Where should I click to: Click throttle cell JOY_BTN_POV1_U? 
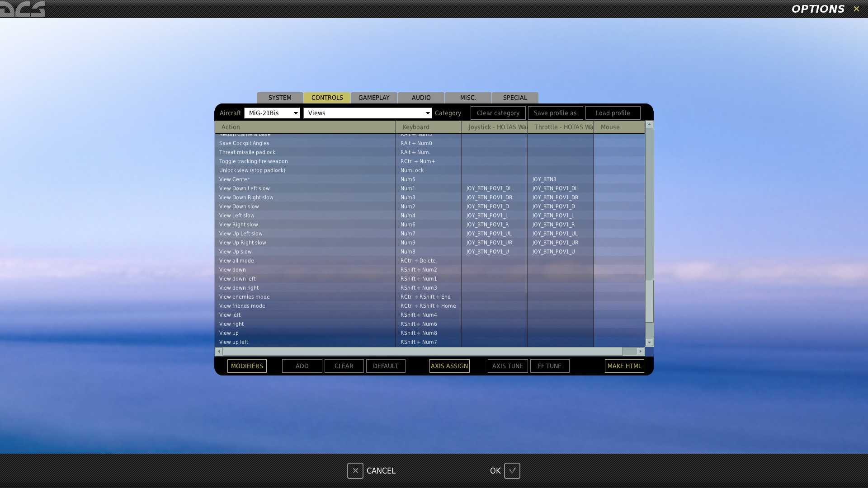pyautogui.click(x=561, y=252)
